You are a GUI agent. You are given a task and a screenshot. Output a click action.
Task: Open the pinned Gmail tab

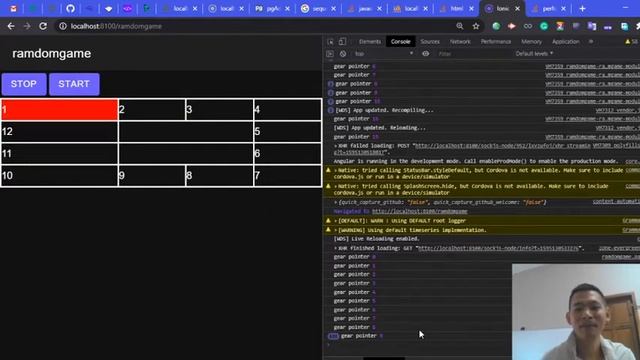[13, 9]
